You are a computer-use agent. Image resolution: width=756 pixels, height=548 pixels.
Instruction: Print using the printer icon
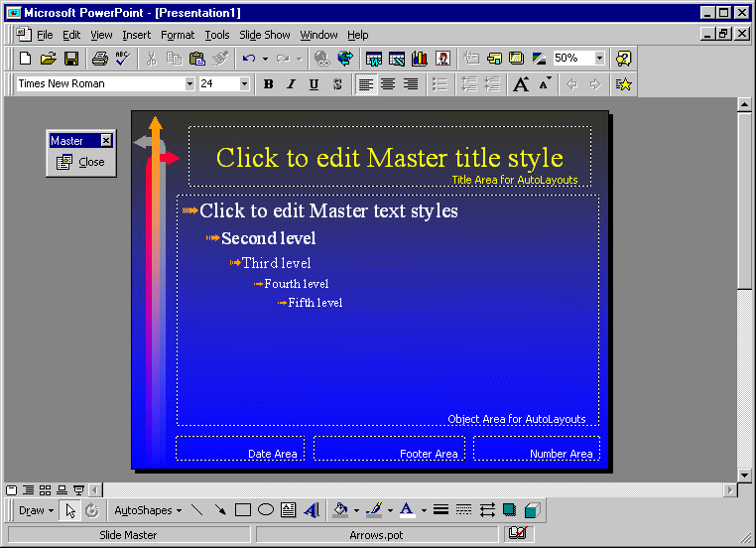point(100,59)
